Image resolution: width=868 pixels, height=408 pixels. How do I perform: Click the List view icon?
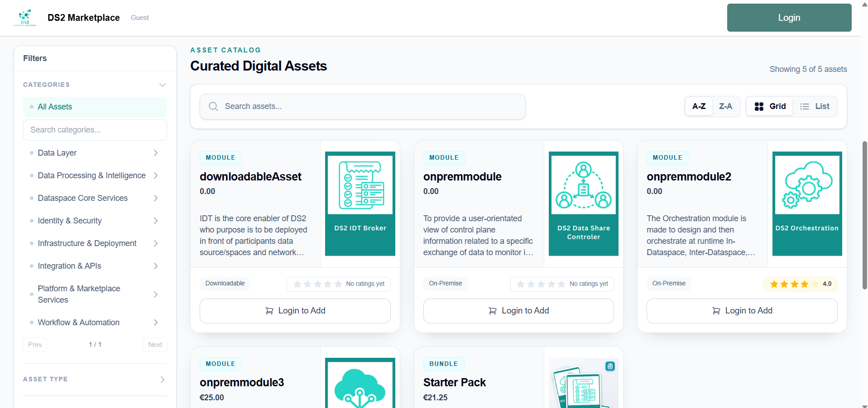[804, 106]
